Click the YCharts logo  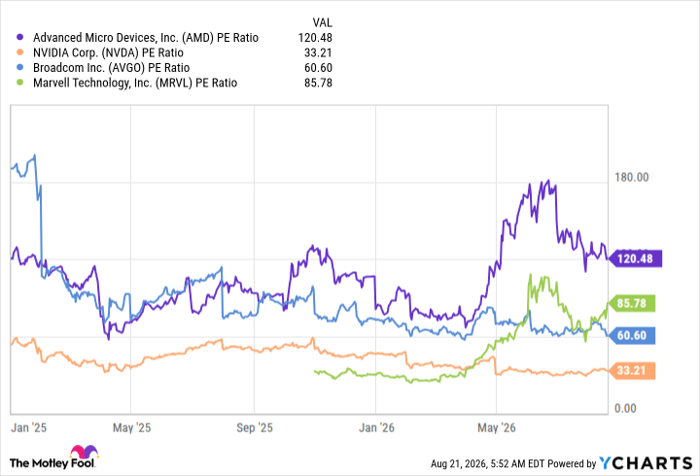tap(645, 463)
